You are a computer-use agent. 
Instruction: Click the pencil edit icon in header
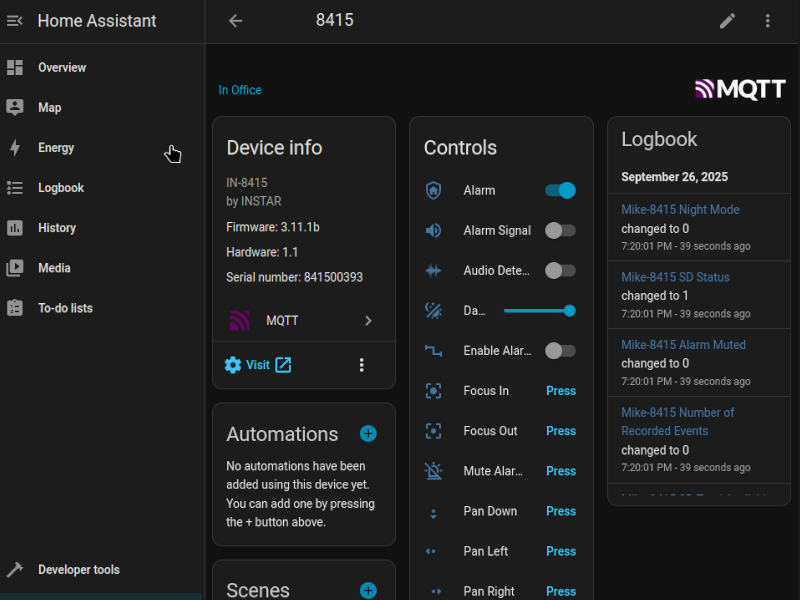tap(727, 21)
